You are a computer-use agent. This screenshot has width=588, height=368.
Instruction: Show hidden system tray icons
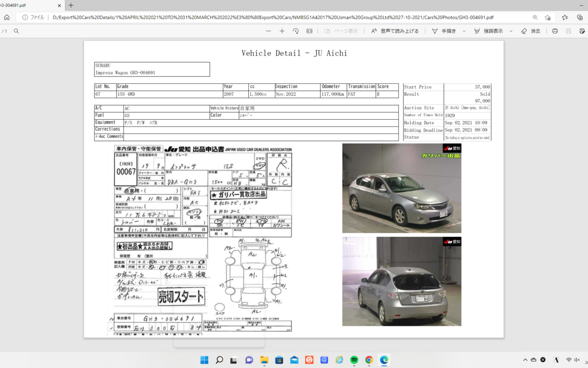(x=525, y=360)
